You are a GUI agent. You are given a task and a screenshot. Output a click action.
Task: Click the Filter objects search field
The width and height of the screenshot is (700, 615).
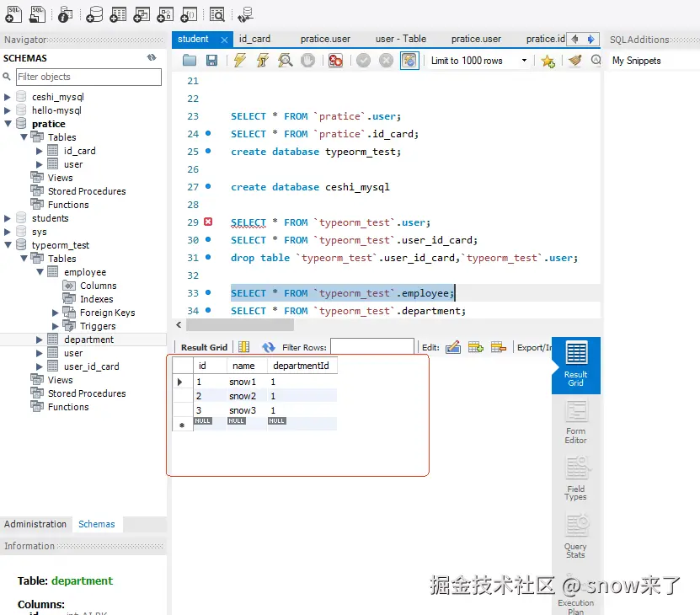tap(88, 77)
